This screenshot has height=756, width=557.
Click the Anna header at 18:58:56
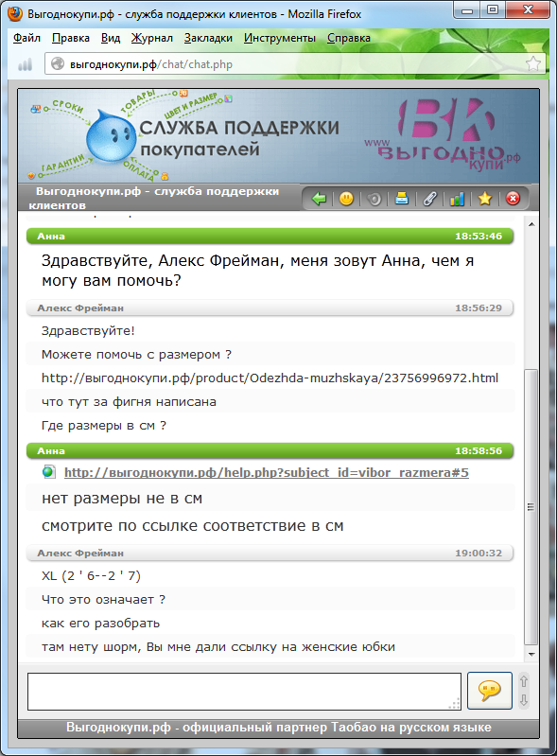tap(270, 450)
